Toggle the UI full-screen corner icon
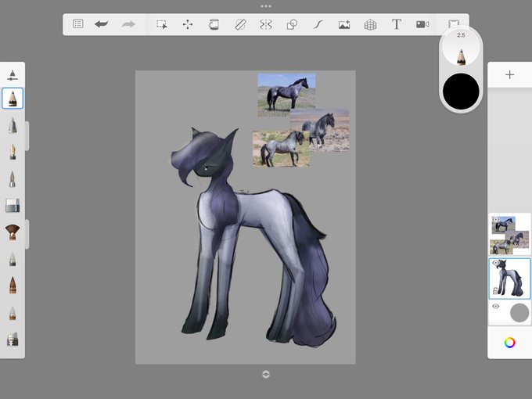The width and height of the screenshot is (532, 399). [454, 23]
